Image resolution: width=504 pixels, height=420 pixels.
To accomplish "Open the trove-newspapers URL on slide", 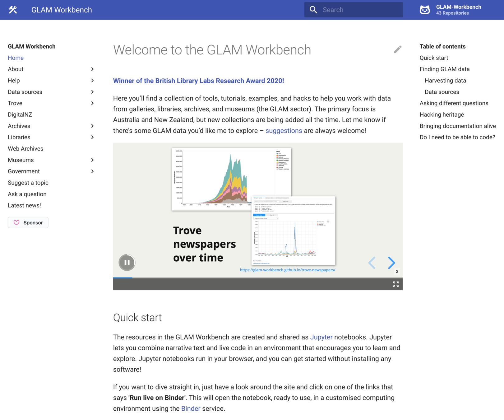I will (x=287, y=270).
